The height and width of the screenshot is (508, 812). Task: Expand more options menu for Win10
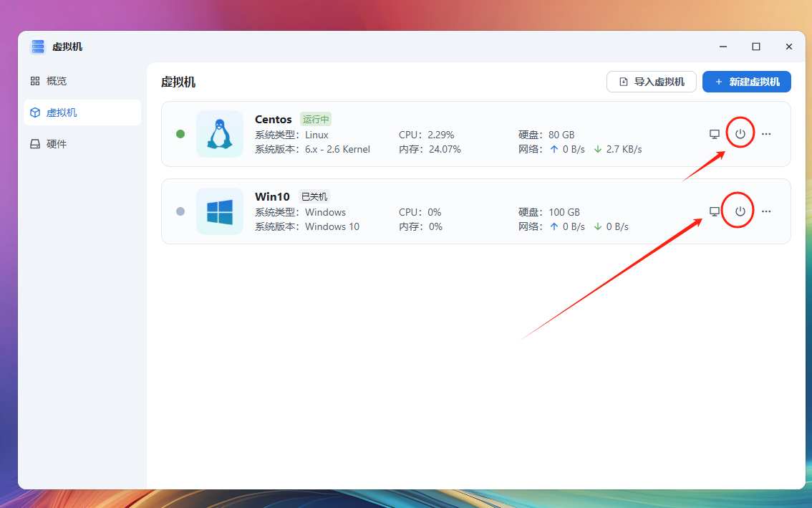tap(766, 211)
